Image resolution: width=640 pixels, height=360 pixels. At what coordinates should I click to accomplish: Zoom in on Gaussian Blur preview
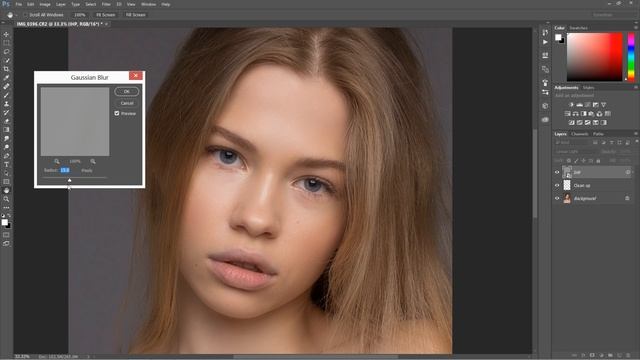pos(93,161)
